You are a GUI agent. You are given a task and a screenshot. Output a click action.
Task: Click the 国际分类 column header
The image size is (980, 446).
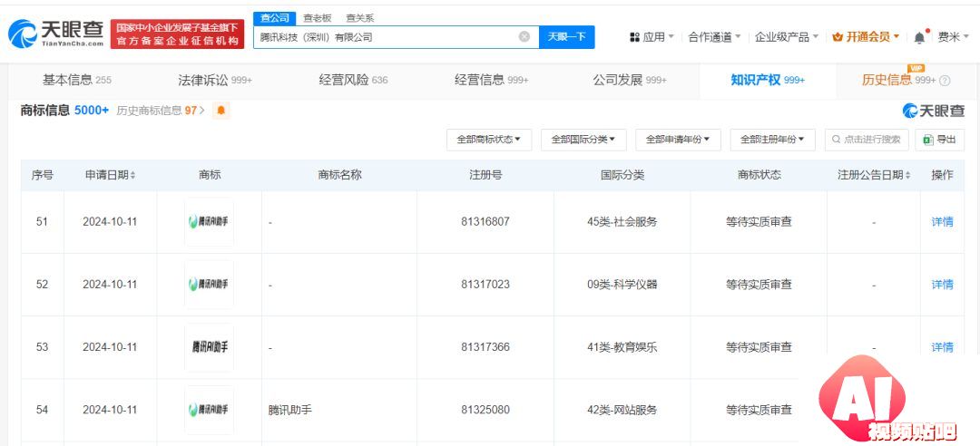click(x=622, y=175)
